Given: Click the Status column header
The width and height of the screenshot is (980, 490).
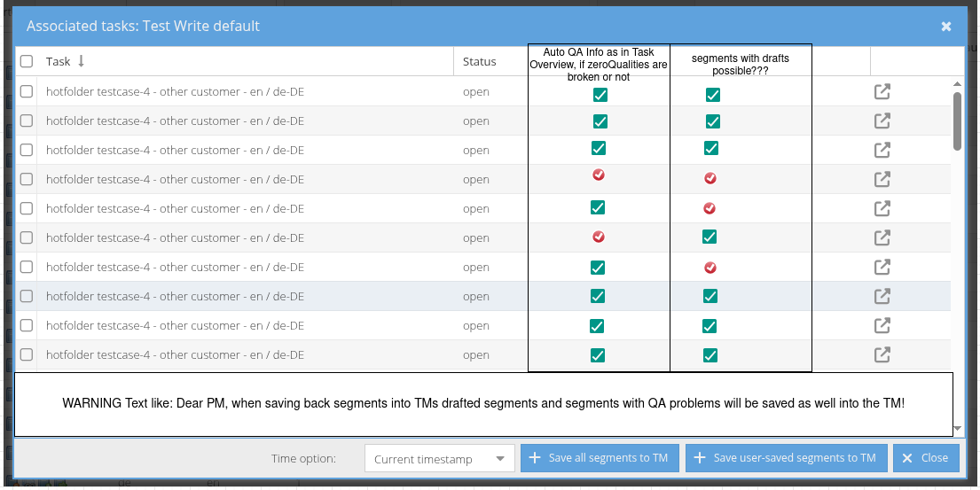Looking at the screenshot, I should point(480,62).
